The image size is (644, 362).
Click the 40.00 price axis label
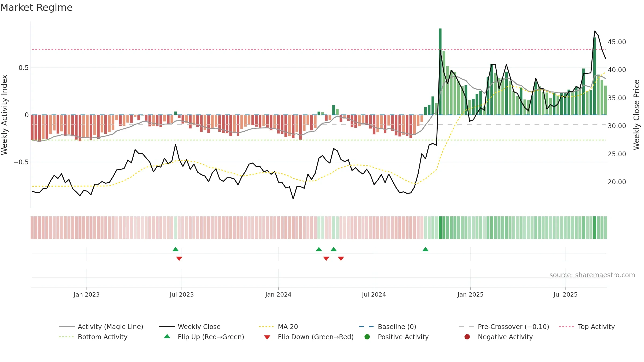(x=617, y=70)
